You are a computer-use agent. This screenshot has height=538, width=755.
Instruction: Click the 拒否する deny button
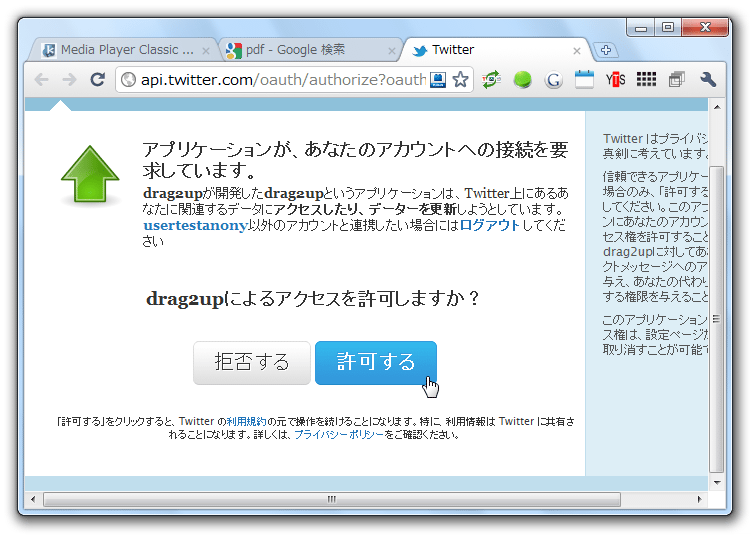252,363
